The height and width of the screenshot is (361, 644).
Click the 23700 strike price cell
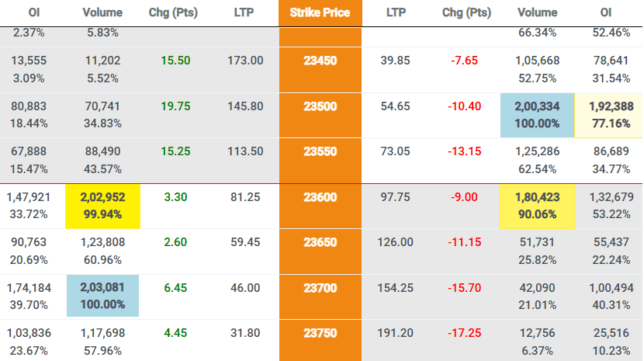320,297
